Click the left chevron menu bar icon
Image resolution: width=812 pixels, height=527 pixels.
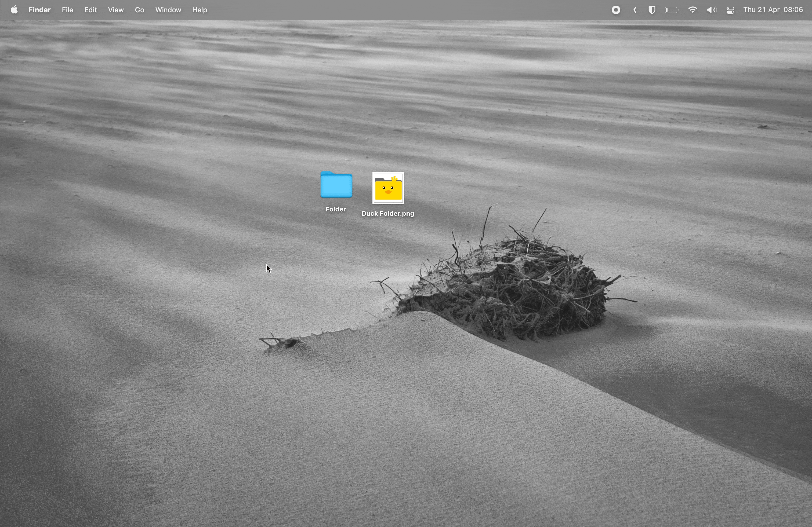635,10
